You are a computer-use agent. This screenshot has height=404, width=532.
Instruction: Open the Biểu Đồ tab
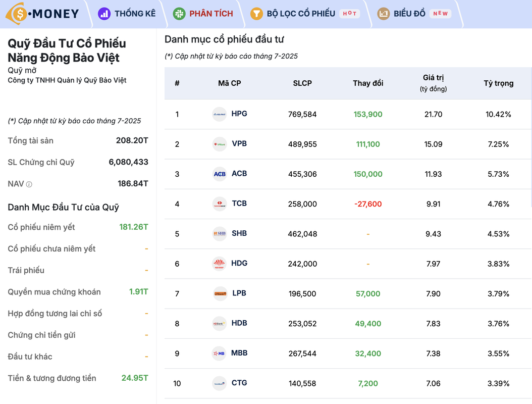pos(414,14)
